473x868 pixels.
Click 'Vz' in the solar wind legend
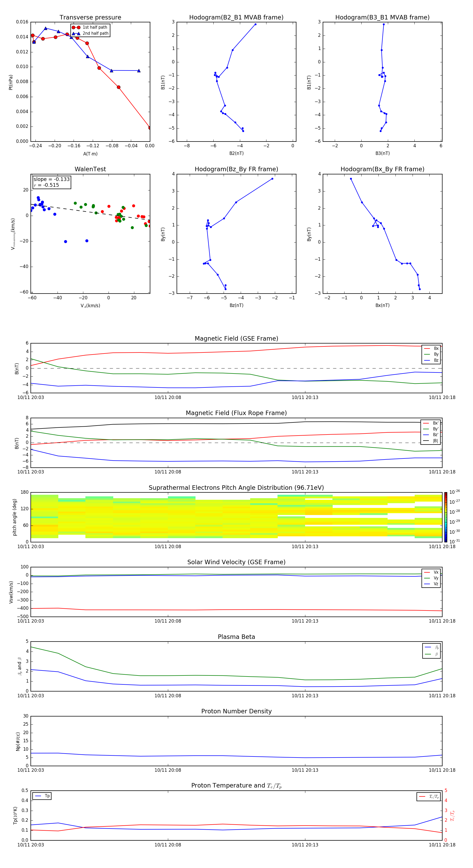(436, 584)
